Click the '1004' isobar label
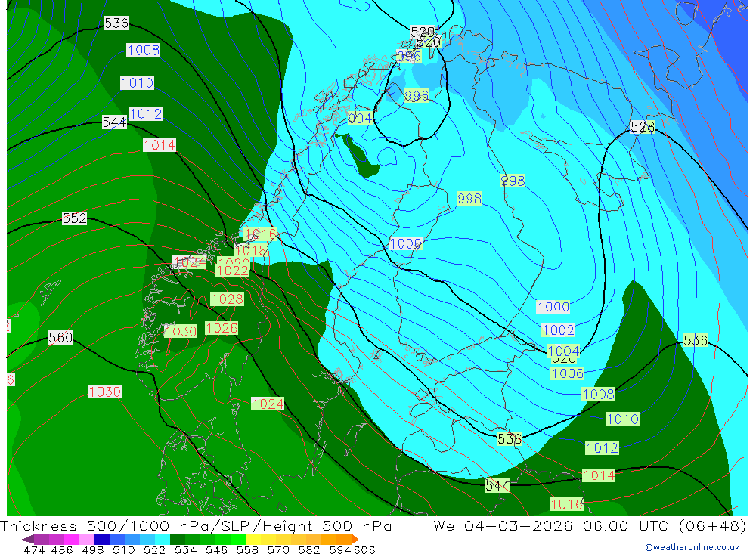Screen dimensions: 756x554 tap(563, 351)
